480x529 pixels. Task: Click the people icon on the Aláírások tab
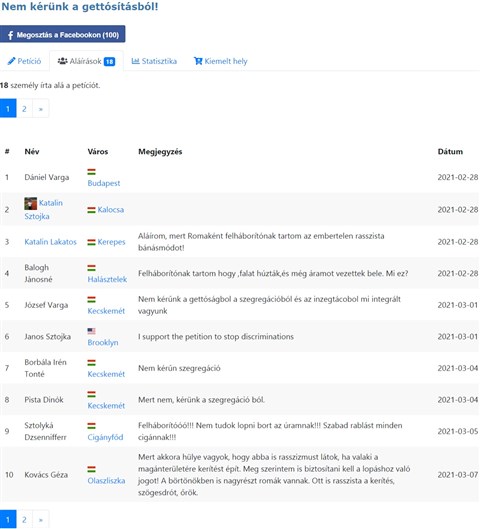click(62, 61)
